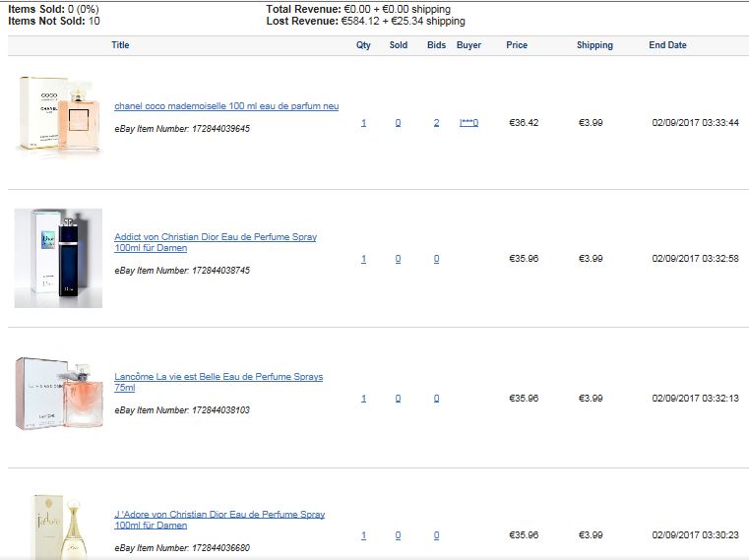Sort table by Buyer column header

click(468, 45)
